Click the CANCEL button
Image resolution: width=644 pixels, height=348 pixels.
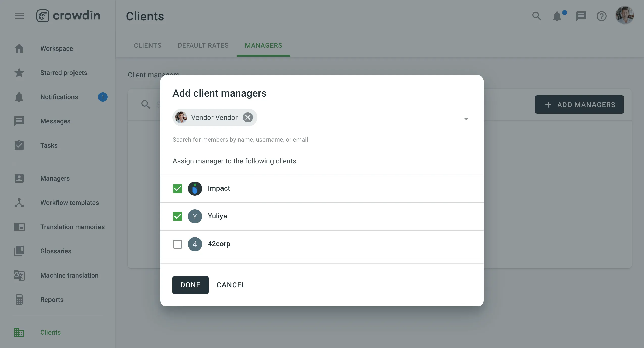[x=231, y=285]
